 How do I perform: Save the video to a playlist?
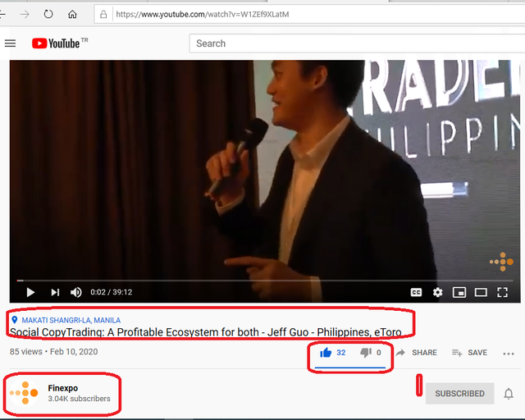pyautogui.click(x=470, y=353)
